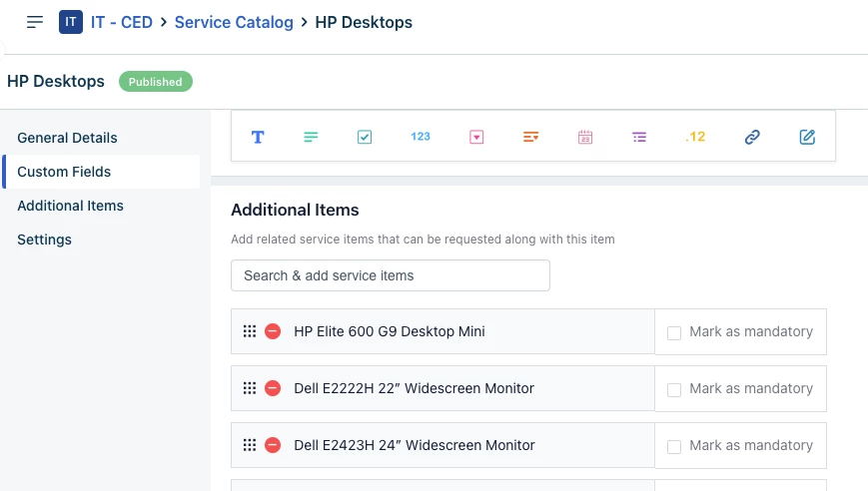The width and height of the screenshot is (868, 491).
Task: Click the IT workspace badge icon
Action: 71,22
